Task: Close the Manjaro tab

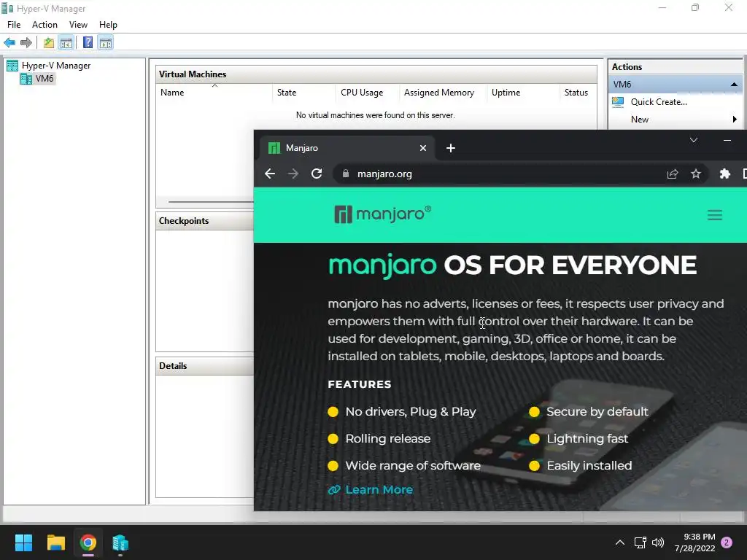Action: pyautogui.click(x=422, y=148)
